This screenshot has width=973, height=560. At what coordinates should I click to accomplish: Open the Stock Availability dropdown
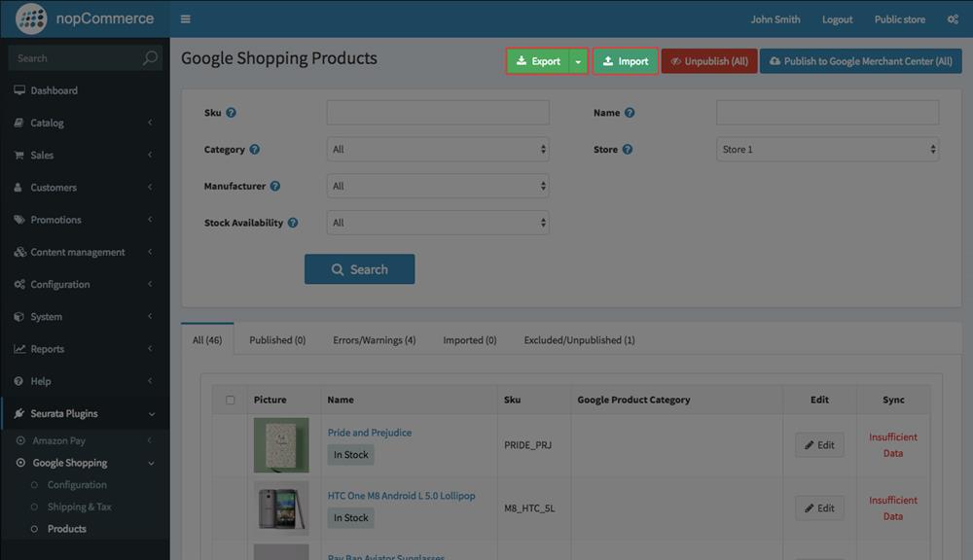pyautogui.click(x=438, y=223)
